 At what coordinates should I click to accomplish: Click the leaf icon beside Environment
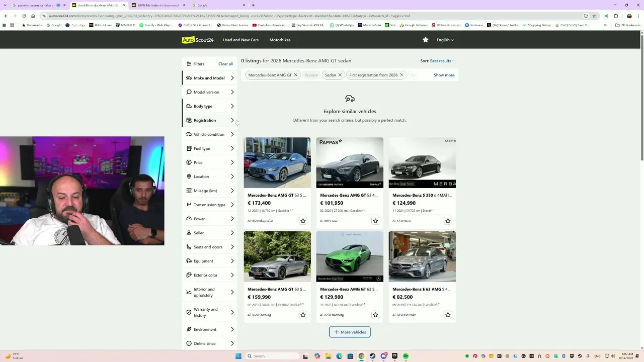tap(189, 329)
